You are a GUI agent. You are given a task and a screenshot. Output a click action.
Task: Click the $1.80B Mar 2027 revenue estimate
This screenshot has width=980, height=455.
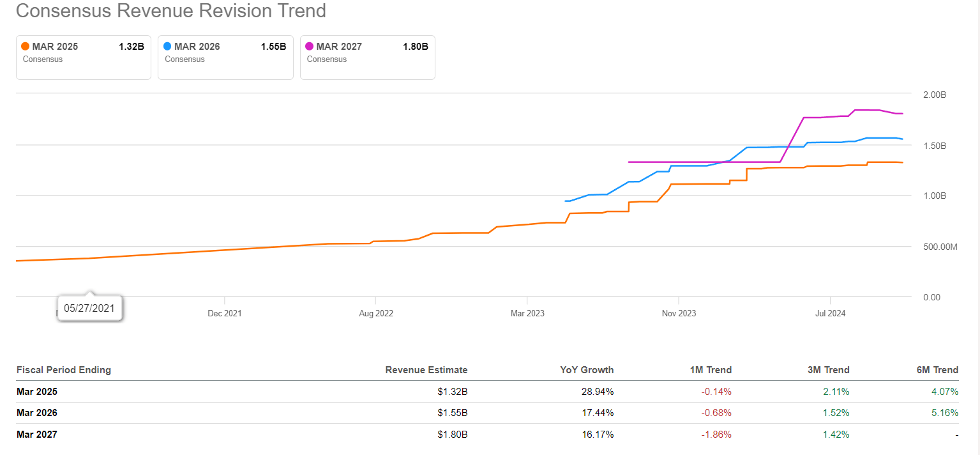[453, 435]
